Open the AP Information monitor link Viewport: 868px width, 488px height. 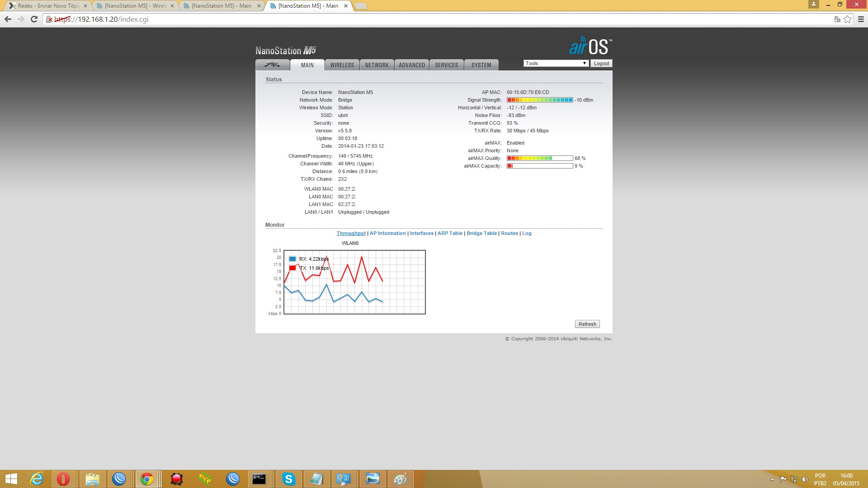point(387,233)
